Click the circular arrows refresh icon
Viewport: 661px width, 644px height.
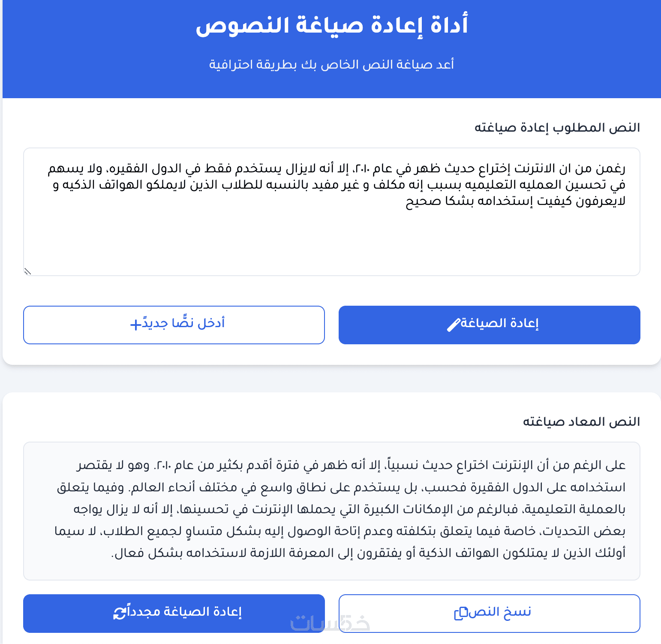pyautogui.click(x=120, y=613)
